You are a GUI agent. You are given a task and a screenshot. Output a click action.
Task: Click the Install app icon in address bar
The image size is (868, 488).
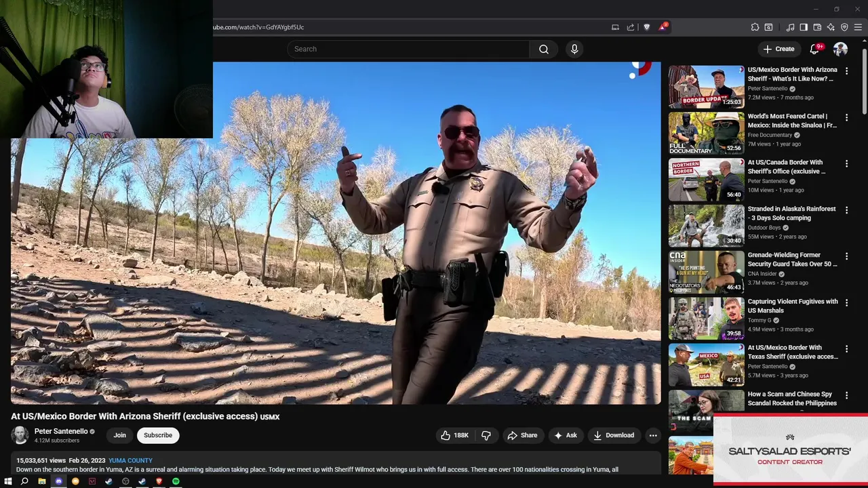pos(615,27)
